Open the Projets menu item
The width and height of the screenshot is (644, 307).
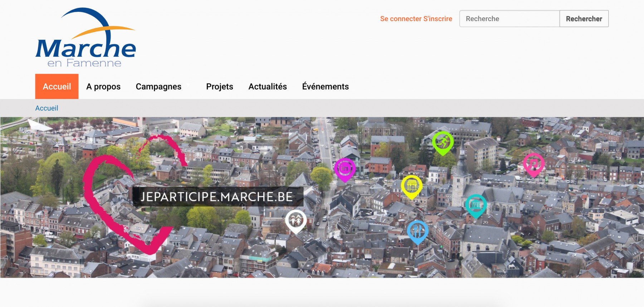point(220,86)
